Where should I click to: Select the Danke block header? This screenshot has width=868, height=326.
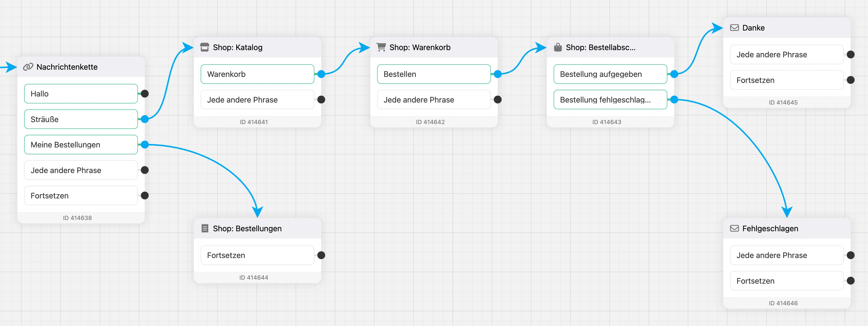point(787,28)
